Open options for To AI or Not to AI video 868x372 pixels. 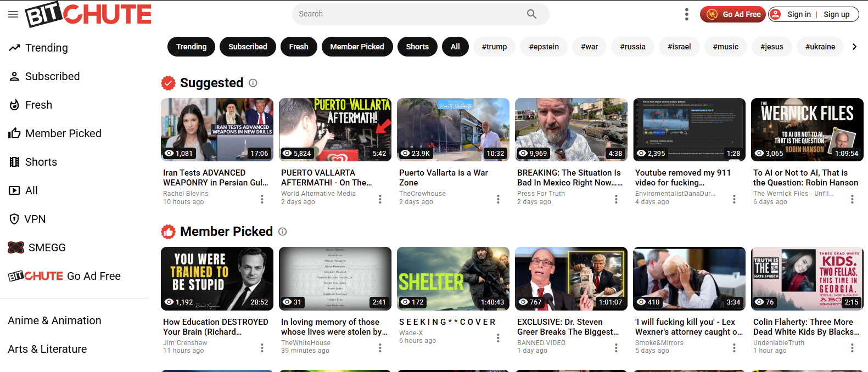(852, 199)
